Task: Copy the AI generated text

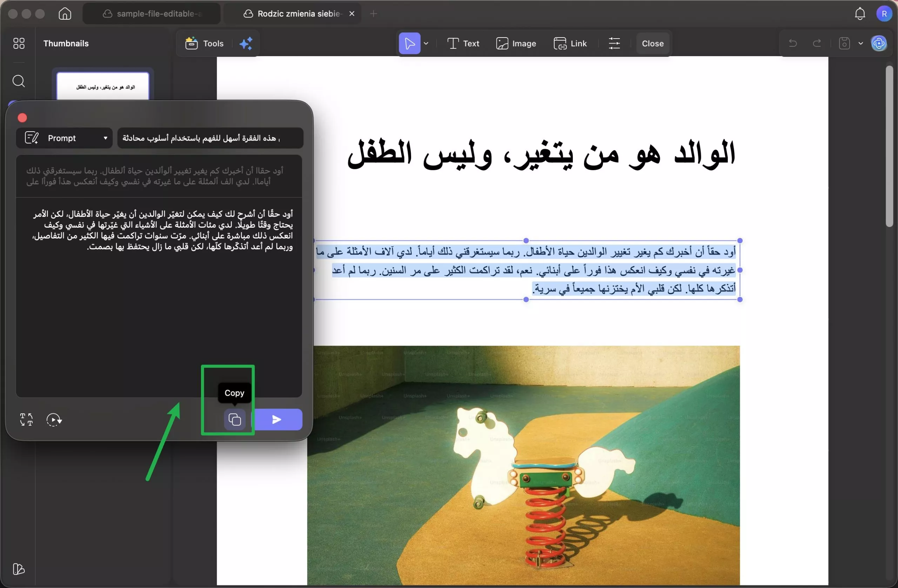Action: click(234, 419)
